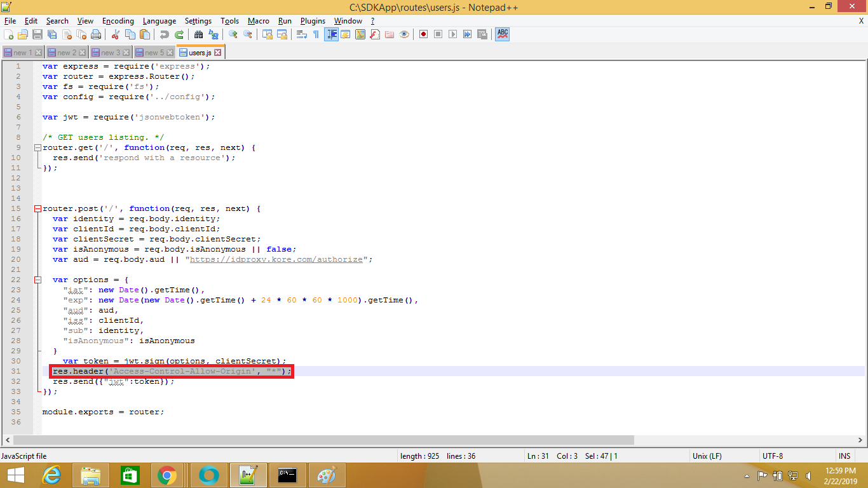The height and width of the screenshot is (488, 868).
Task: Click the horizontal scrollbar thumb
Action: pyautogui.click(x=324, y=440)
